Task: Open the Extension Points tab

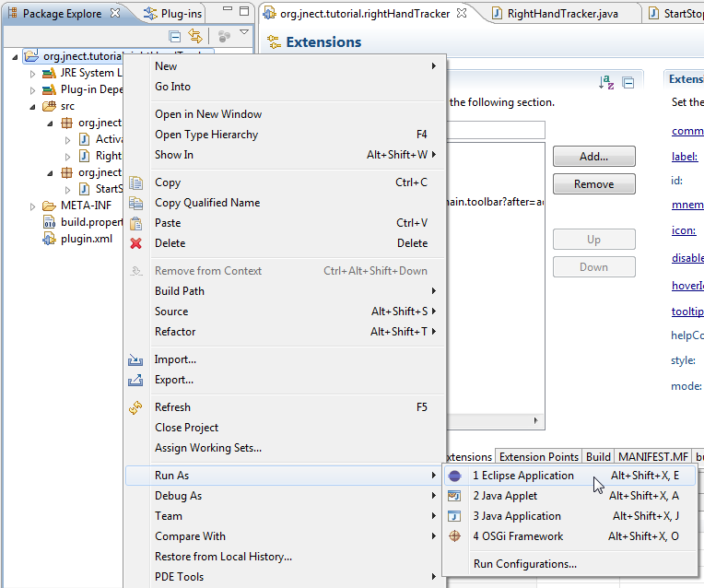Action: tap(539, 457)
